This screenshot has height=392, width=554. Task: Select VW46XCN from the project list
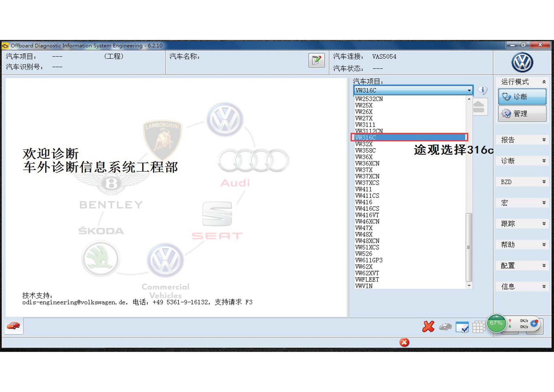pyautogui.click(x=410, y=221)
